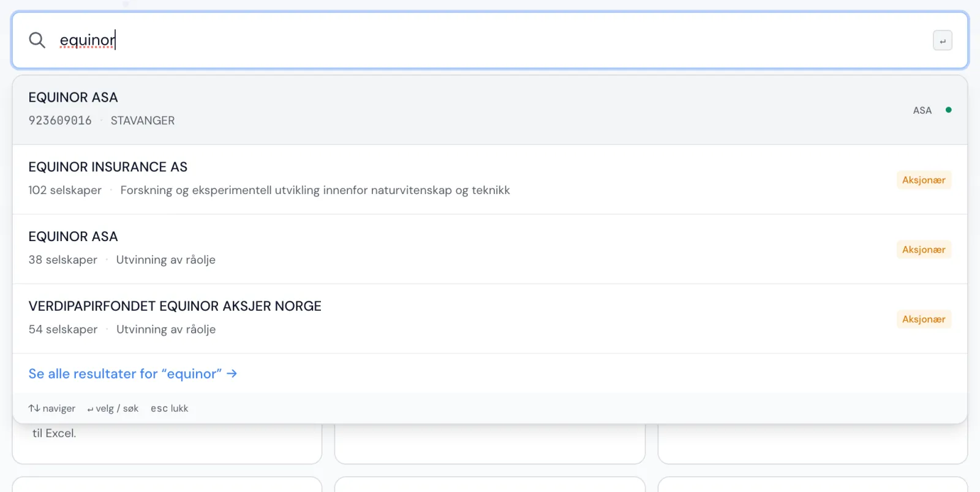The image size is (980, 492).
Task: Click the green active status dot
Action: (949, 110)
